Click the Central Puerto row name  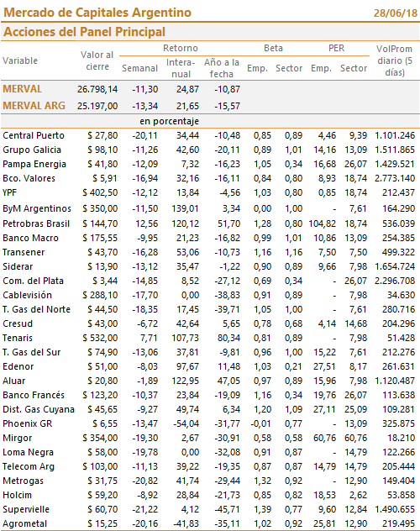click(x=34, y=135)
